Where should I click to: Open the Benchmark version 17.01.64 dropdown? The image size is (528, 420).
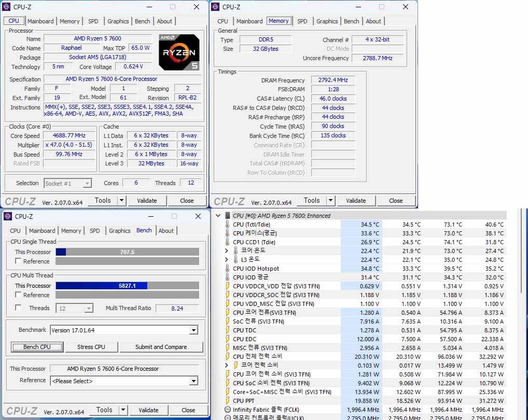(193, 330)
